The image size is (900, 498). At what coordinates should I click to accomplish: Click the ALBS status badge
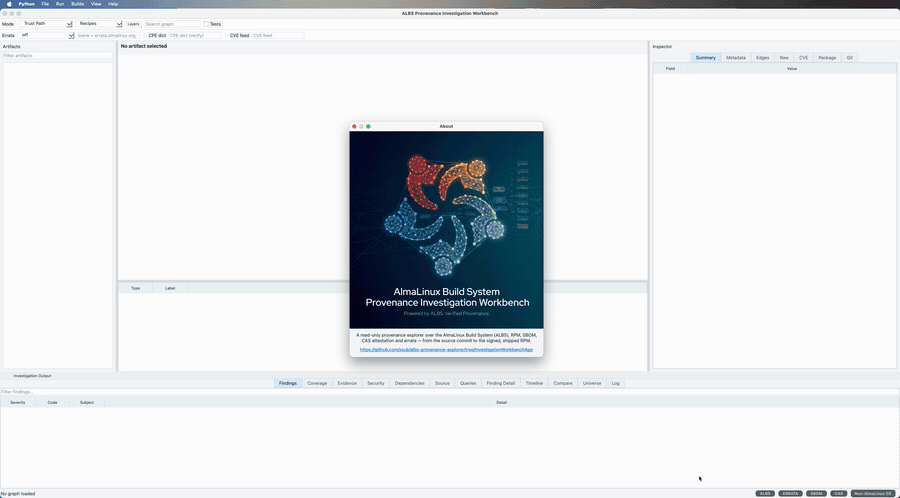pyautogui.click(x=765, y=493)
